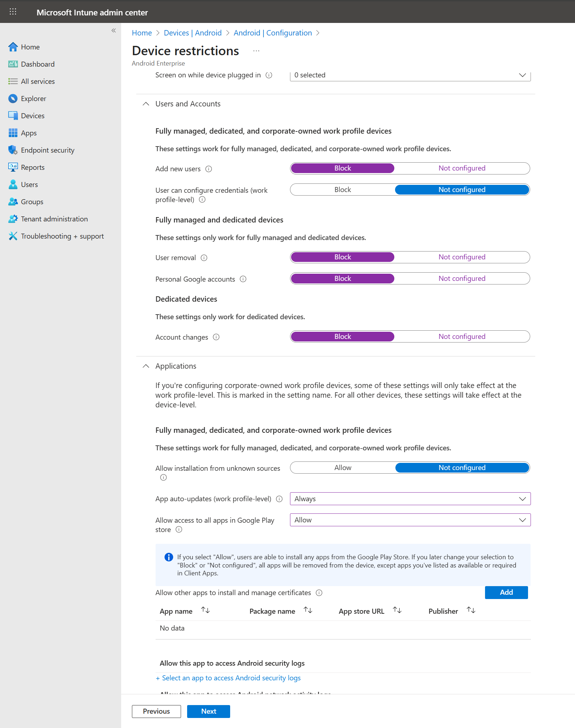Show info for unknown sources installation

pyautogui.click(x=163, y=478)
